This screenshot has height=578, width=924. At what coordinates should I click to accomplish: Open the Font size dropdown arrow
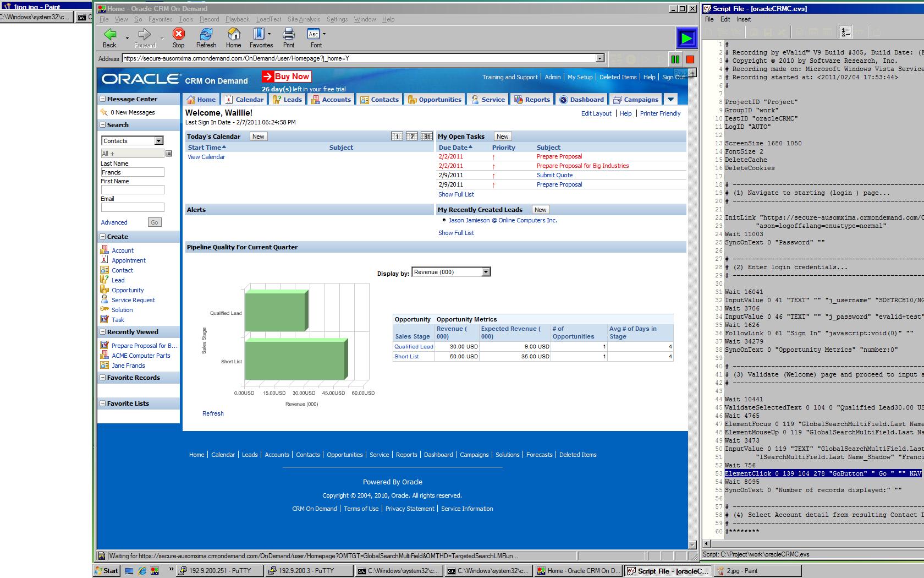324,34
